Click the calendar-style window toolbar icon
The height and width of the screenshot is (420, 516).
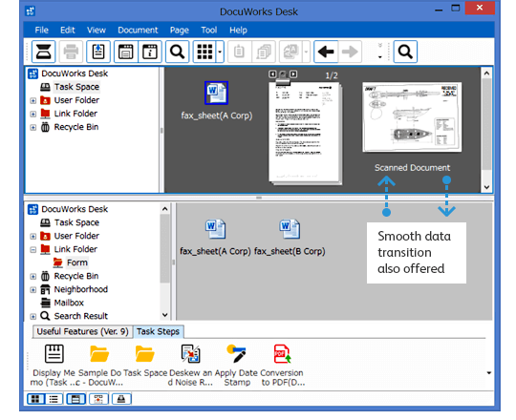(126, 52)
